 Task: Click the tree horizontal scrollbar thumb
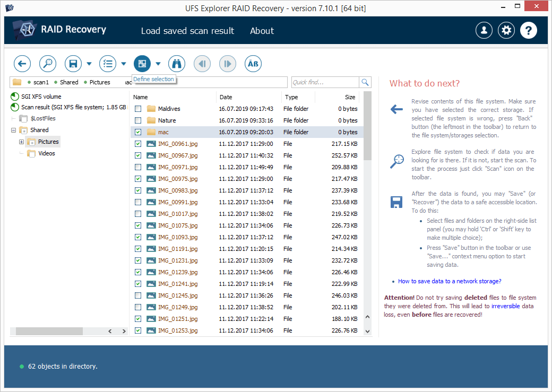click(x=49, y=331)
